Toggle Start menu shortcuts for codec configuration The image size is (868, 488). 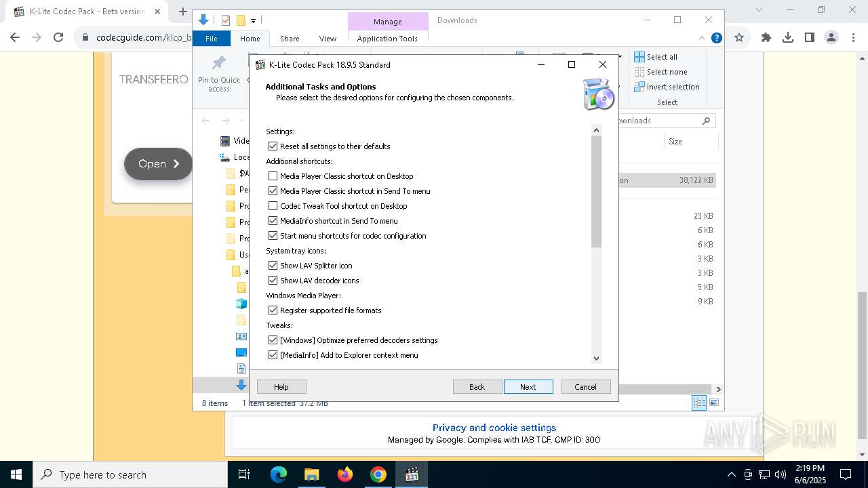tap(273, 236)
